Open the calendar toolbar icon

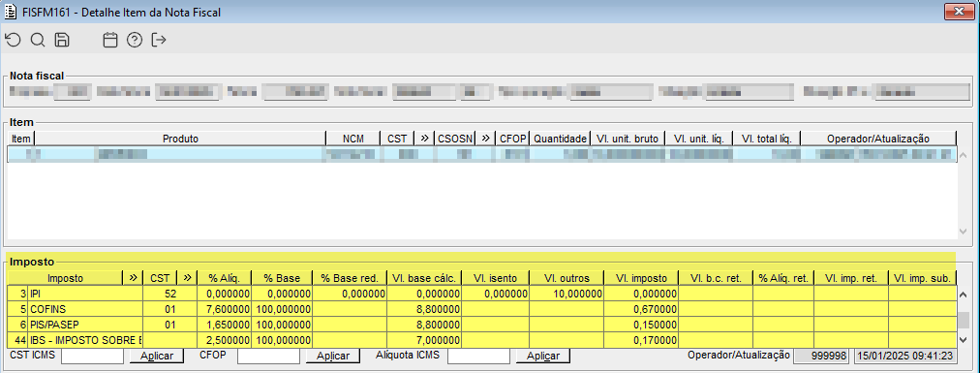coord(110,41)
